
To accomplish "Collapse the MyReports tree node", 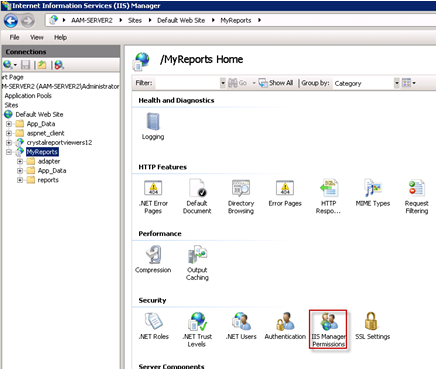I will (x=9, y=152).
